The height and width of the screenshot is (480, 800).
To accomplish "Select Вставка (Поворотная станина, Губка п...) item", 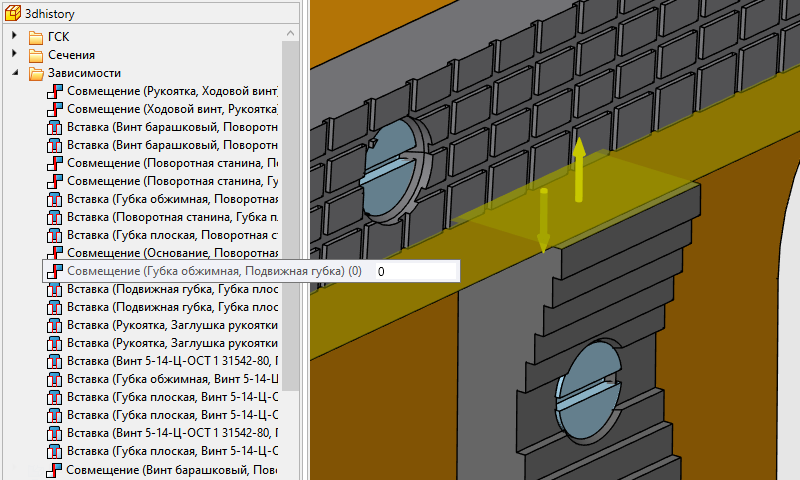I will (170, 217).
